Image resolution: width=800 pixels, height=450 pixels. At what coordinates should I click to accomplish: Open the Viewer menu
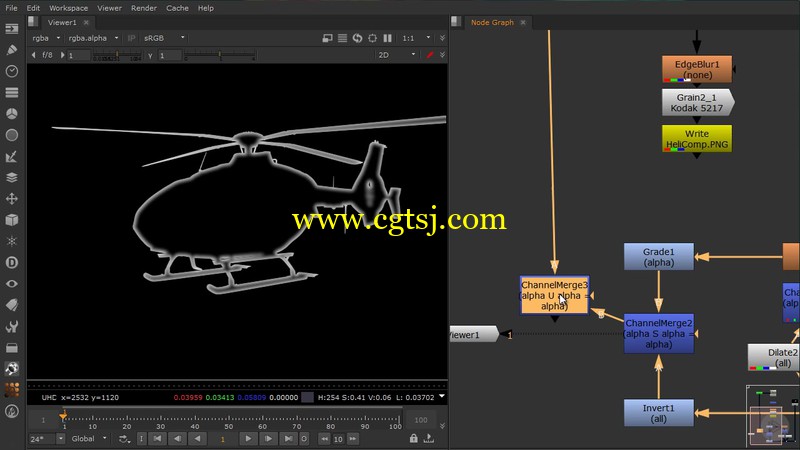pos(110,8)
